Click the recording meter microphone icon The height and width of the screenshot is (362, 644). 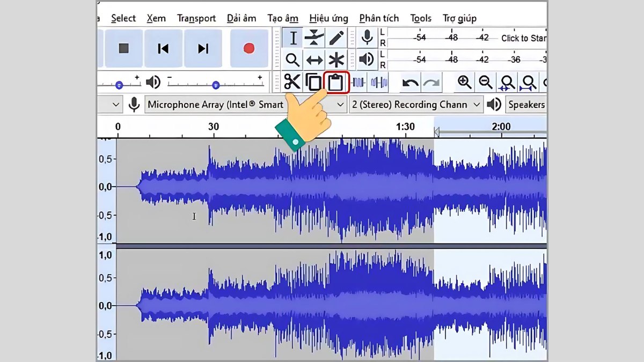(367, 38)
